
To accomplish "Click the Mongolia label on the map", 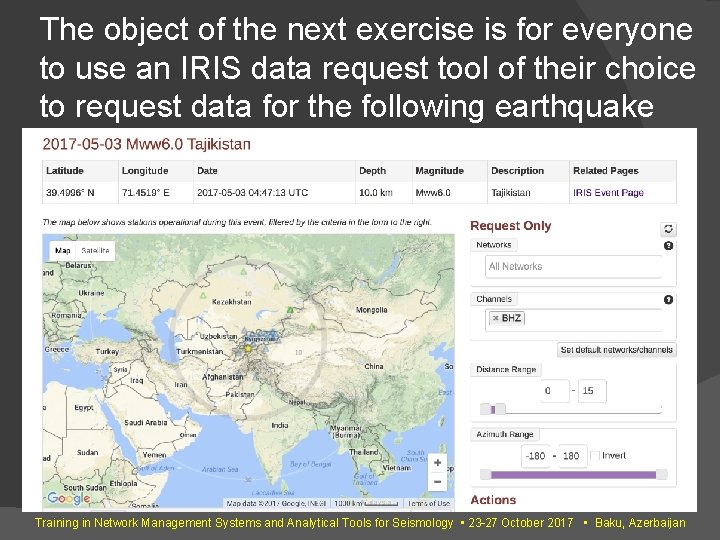I will (371, 310).
